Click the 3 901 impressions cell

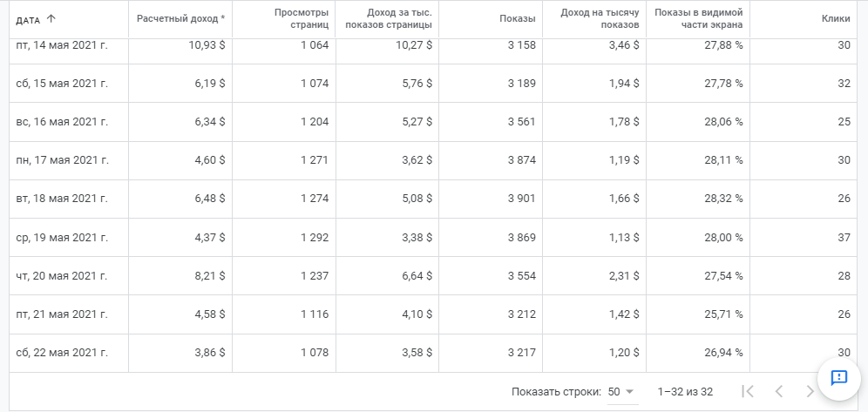pos(521,199)
